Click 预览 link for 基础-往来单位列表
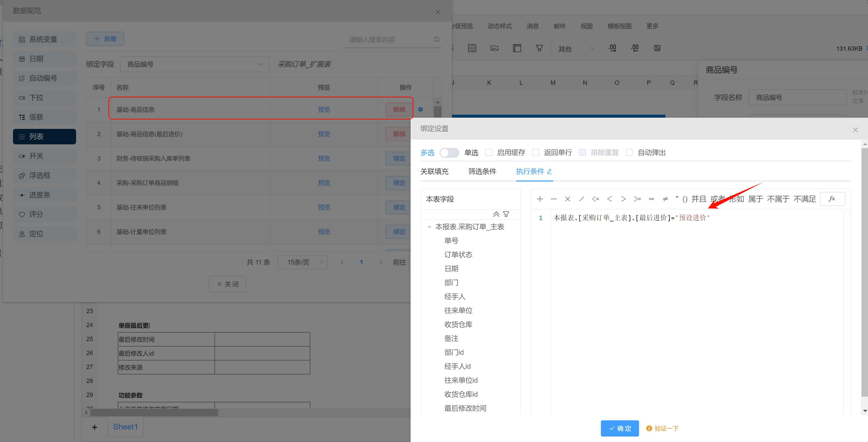This screenshot has height=442, width=868. [324, 207]
